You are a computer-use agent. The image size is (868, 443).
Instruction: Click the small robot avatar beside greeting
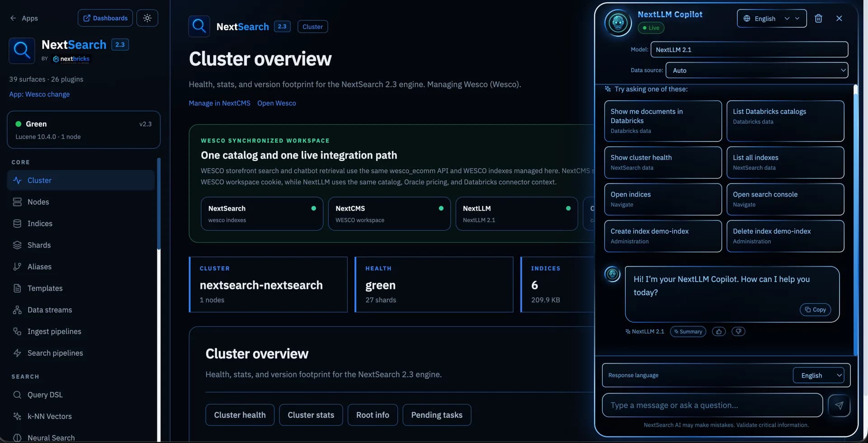pos(613,274)
